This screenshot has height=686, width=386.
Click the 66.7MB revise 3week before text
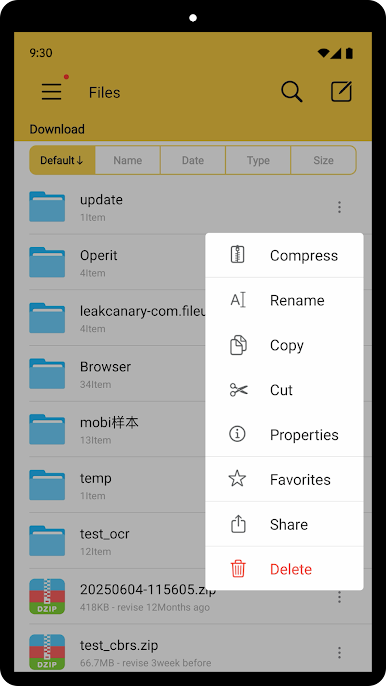click(x=145, y=663)
